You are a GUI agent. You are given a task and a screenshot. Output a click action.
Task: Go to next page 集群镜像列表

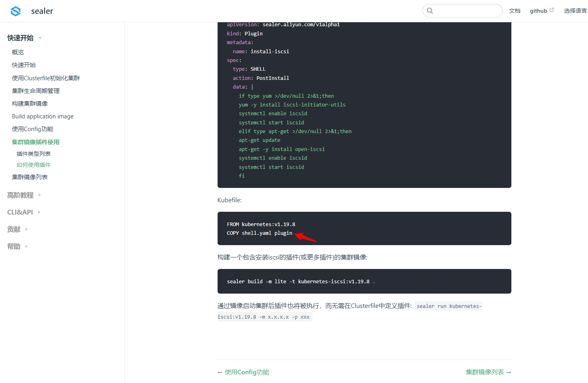click(x=485, y=372)
